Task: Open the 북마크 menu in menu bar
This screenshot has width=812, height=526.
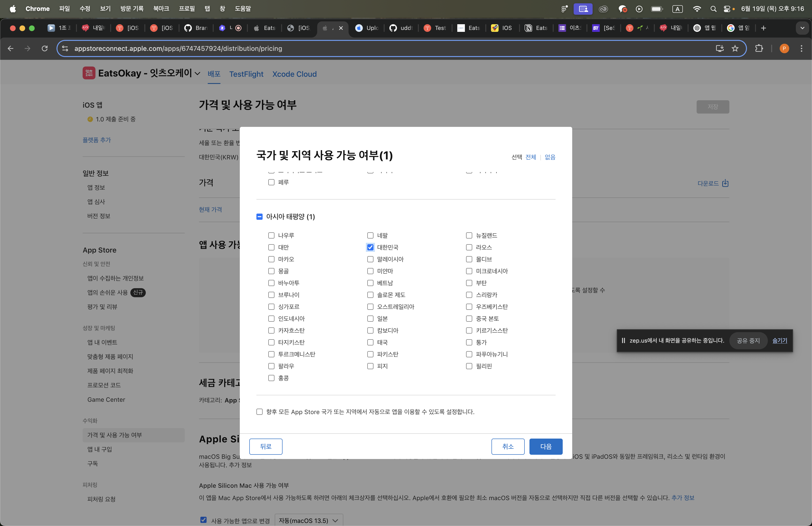Action: click(x=161, y=9)
